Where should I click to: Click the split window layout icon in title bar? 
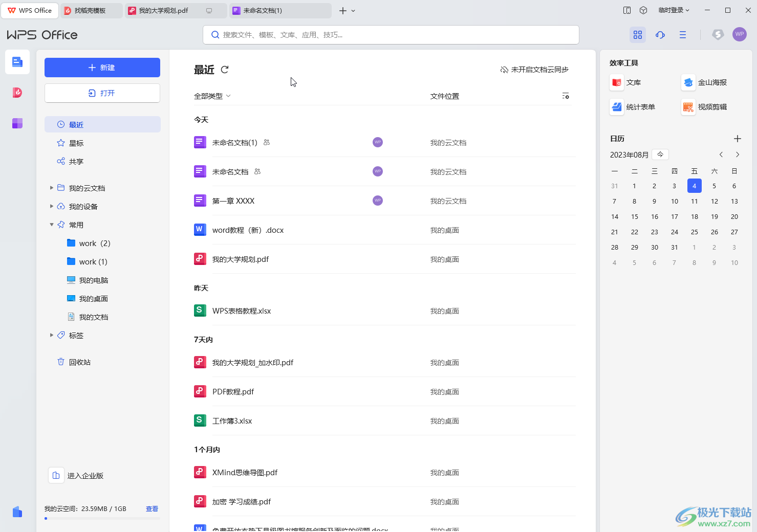click(x=627, y=10)
